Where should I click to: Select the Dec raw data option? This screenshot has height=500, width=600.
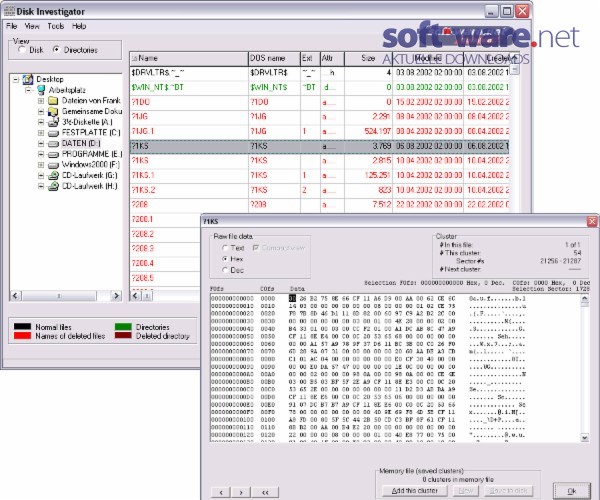coord(225,270)
